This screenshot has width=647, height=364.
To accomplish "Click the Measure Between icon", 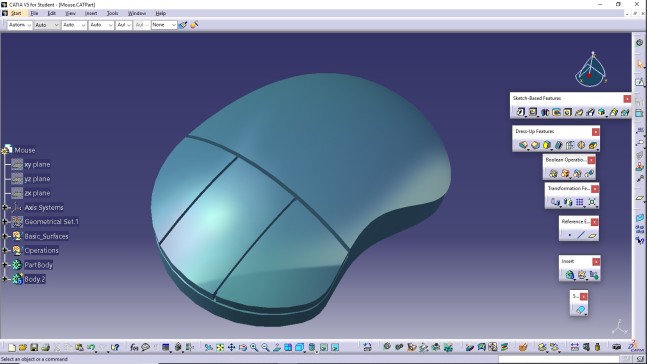I will [x=574, y=347].
